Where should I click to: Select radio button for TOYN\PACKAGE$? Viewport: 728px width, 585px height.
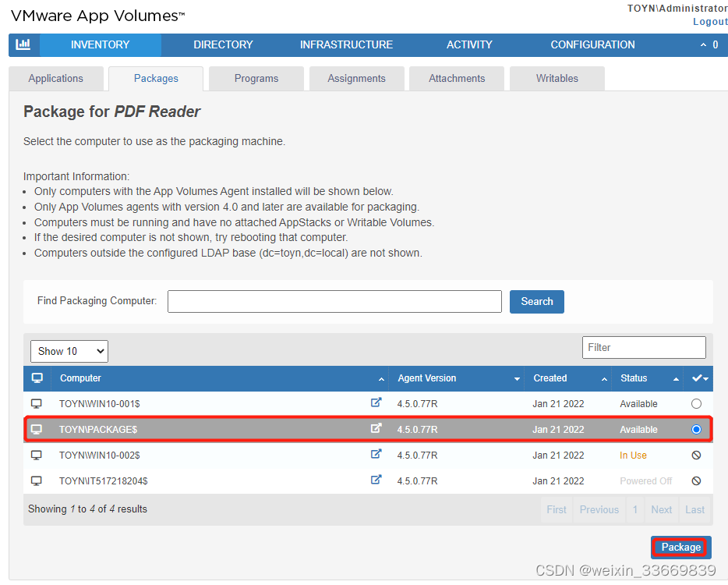pyautogui.click(x=696, y=429)
